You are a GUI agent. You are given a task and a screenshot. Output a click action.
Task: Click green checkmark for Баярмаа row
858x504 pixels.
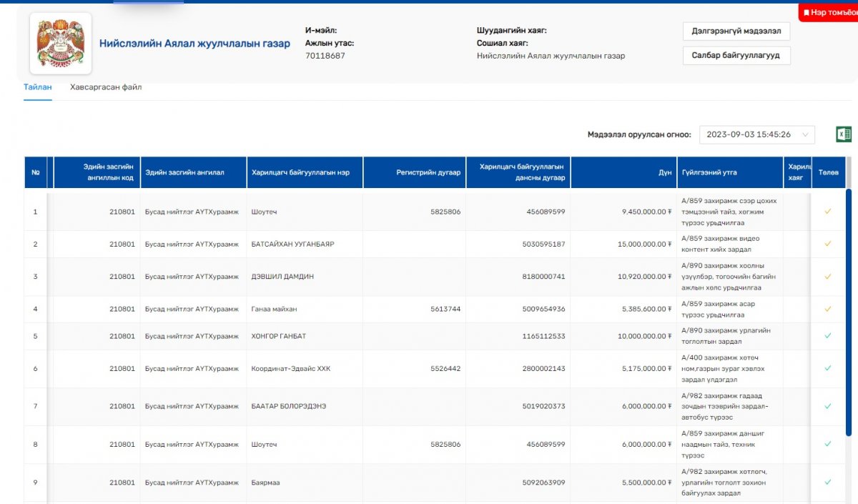point(828,483)
